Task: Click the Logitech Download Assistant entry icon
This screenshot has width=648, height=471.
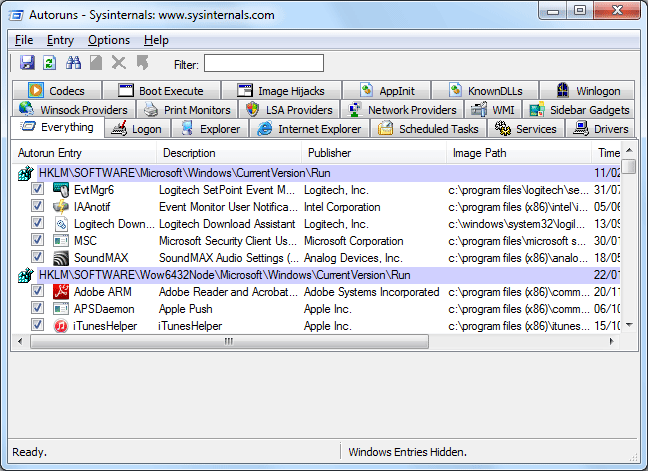Action: [x=61, y=224]
